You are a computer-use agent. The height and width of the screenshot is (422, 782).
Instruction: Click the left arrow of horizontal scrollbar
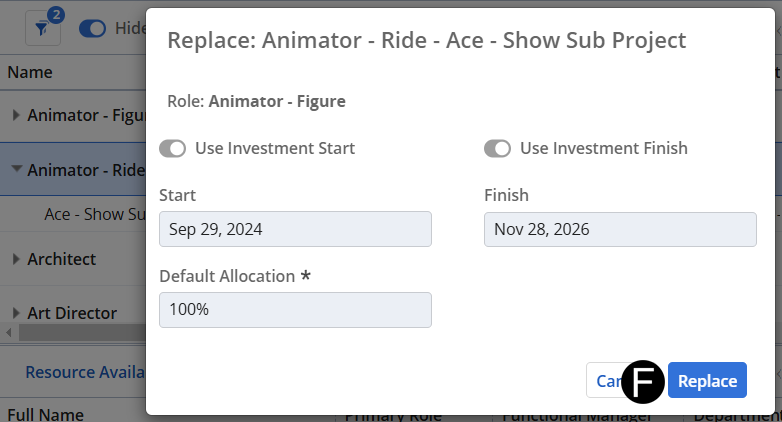click(9, 332)
